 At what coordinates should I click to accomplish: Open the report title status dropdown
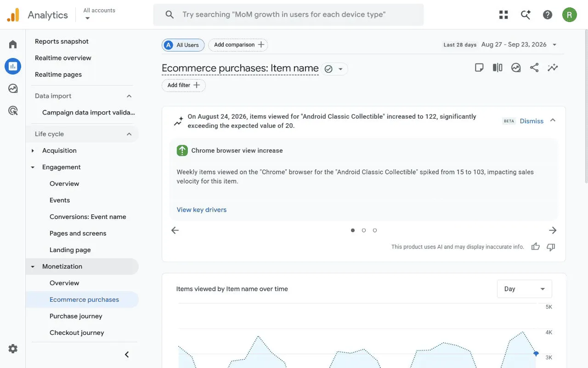pyautogui.click(x=334, y=69)
